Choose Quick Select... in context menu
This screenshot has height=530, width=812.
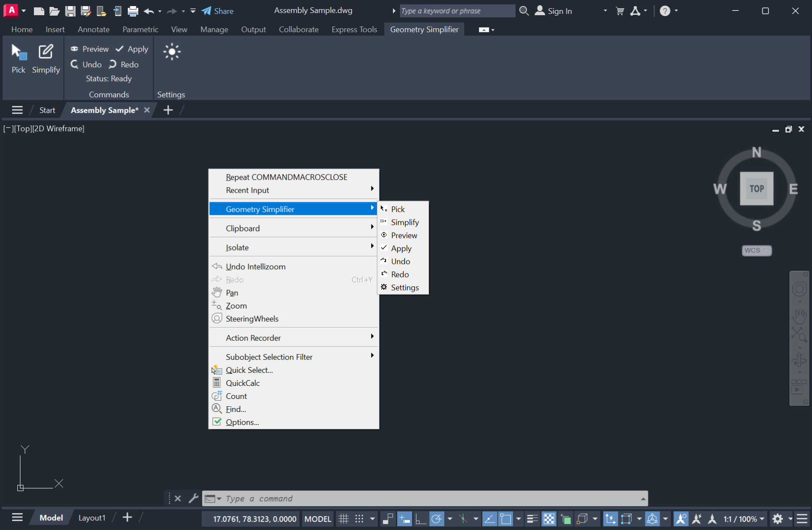294,370
